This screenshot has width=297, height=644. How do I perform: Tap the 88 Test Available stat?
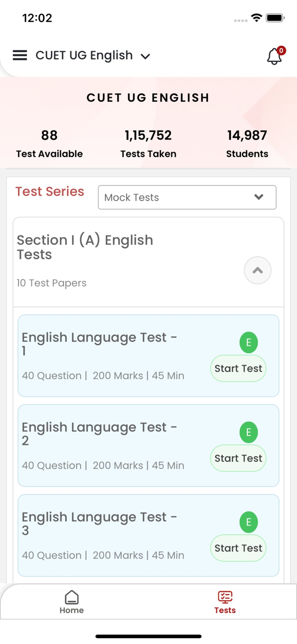[x=49, y=144]
